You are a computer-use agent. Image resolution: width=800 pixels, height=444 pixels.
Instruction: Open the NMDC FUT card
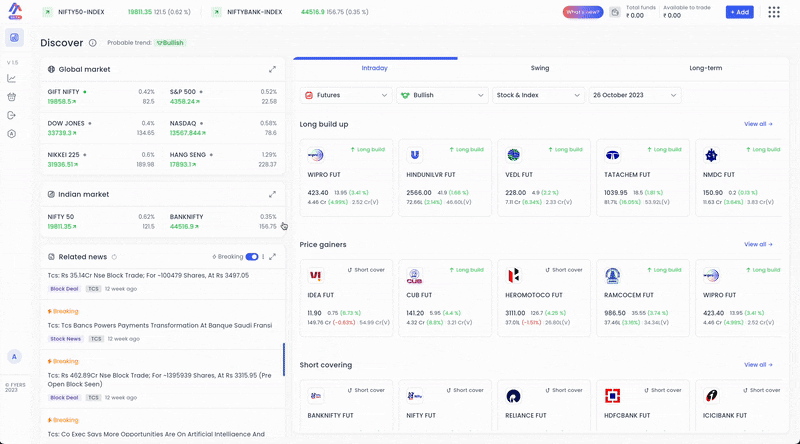pyautogui.click(x=738, y=178)
